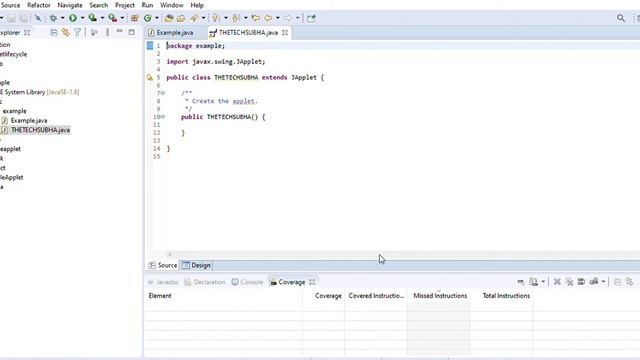Open the Run menu

coord(147,5)
